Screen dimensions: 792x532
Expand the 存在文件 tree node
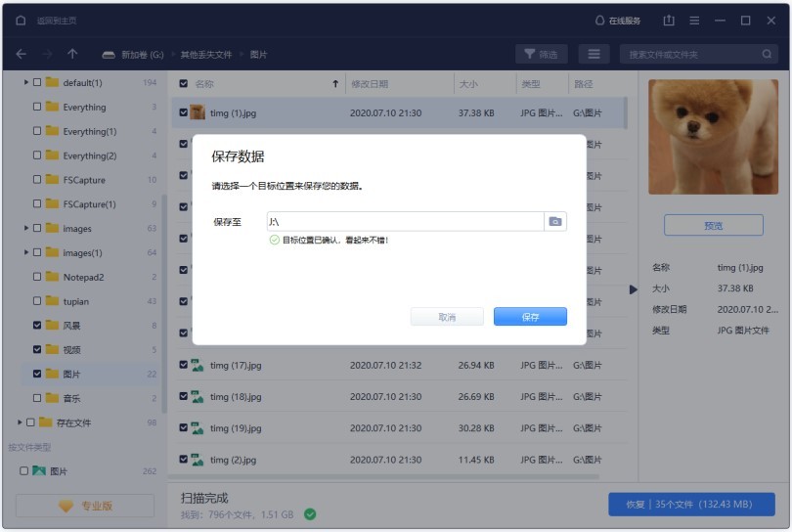20,421
